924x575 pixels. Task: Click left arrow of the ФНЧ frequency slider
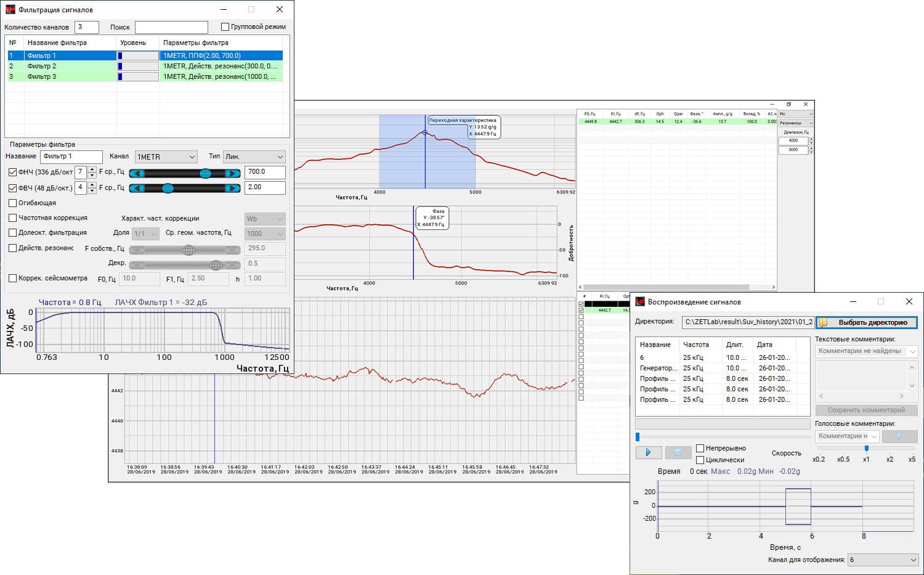pos(137,173)
